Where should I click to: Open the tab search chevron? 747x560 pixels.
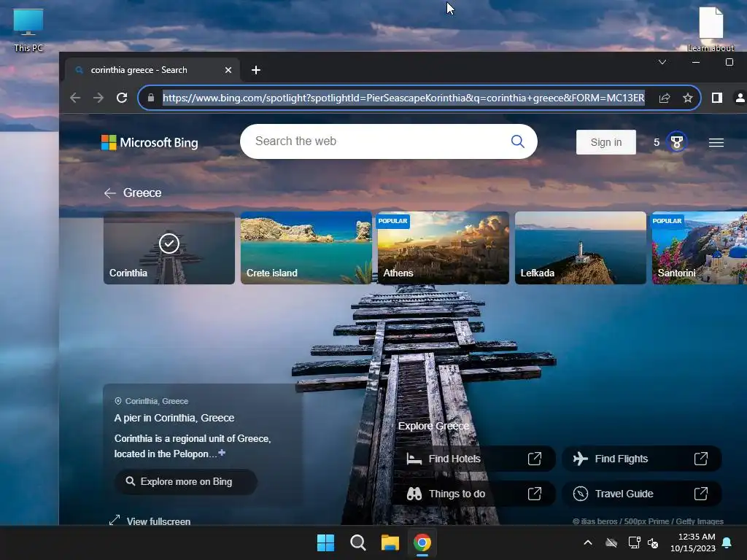coord(662,62)
